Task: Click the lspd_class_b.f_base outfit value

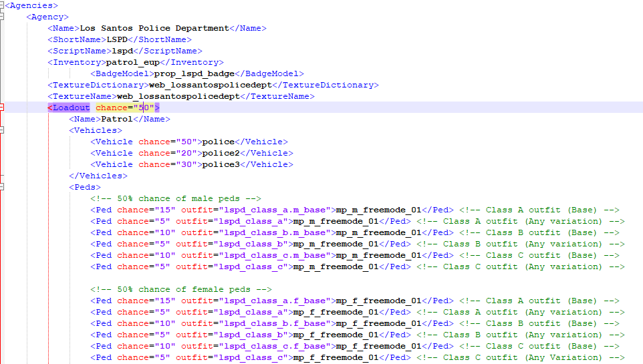Action: tap(275, 324)
